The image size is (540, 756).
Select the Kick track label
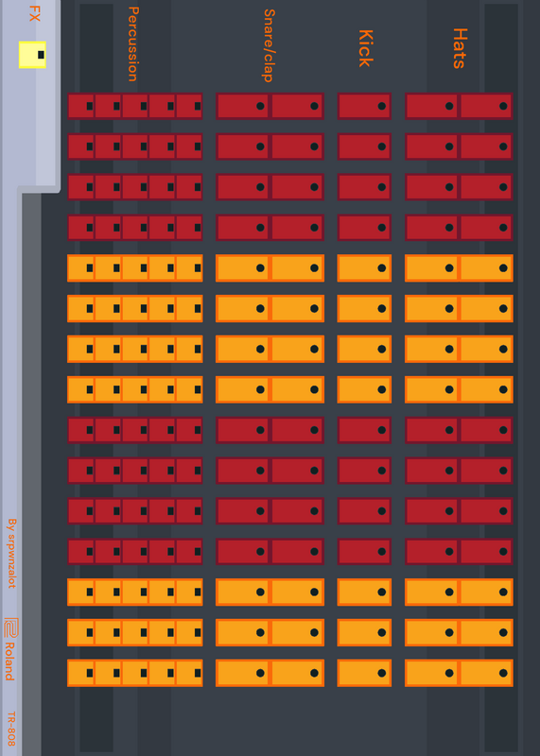tap(366, 48)
